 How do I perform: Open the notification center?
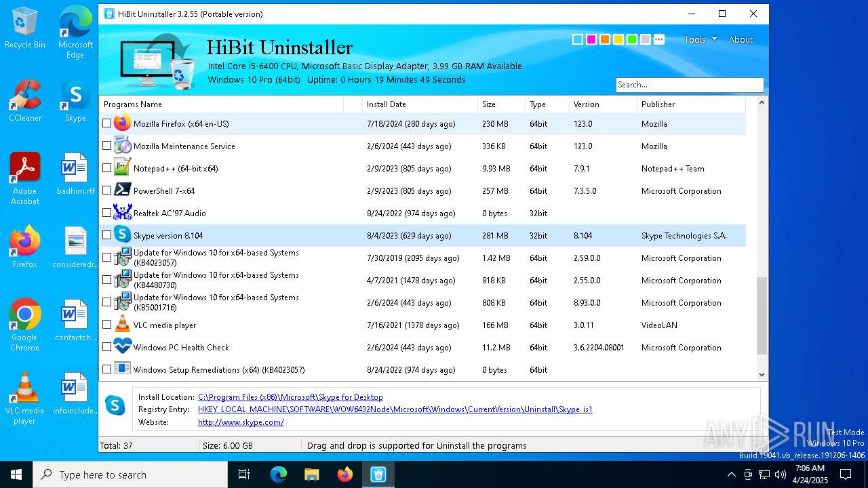(x=846, y=474)
